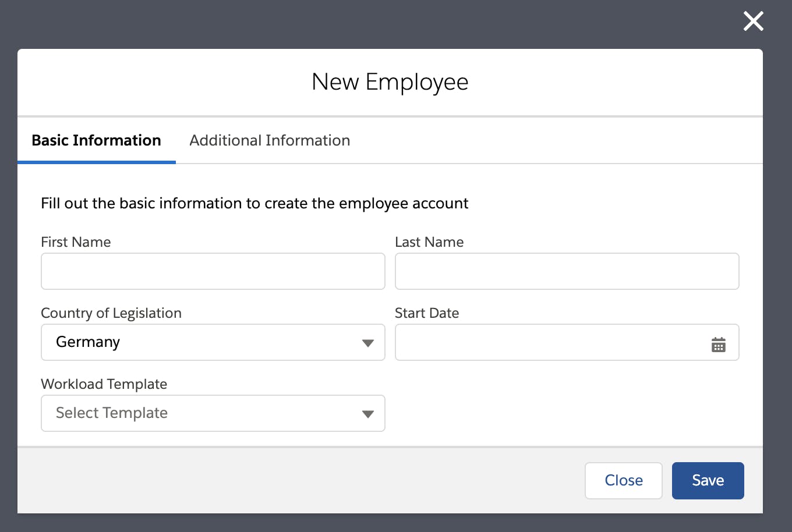The width and height of the screenshot is (792, 532).
Task: Close the dialog with the X icon
Action: pyautogui.click(x=754, y=22)
